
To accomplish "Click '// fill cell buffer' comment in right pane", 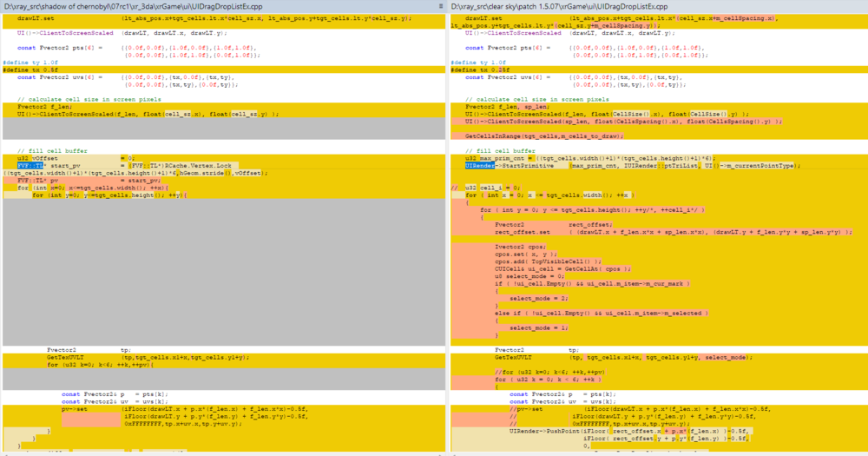I will click(500, 151).
